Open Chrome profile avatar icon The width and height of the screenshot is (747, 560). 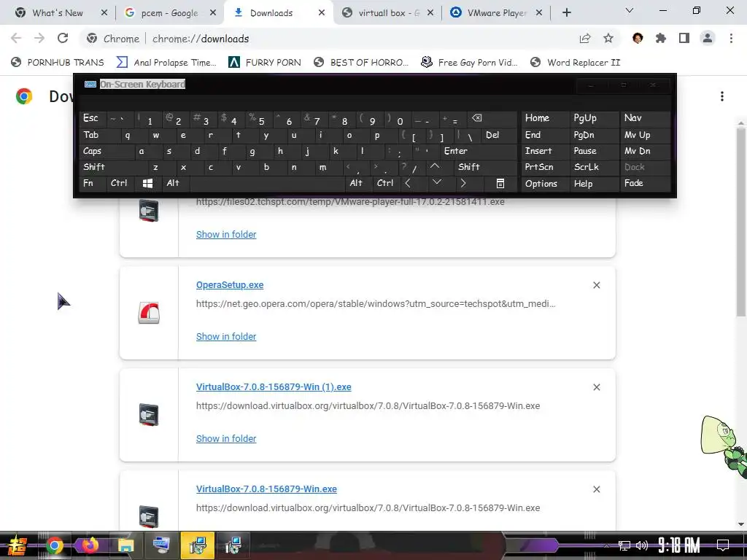(708, 38)
